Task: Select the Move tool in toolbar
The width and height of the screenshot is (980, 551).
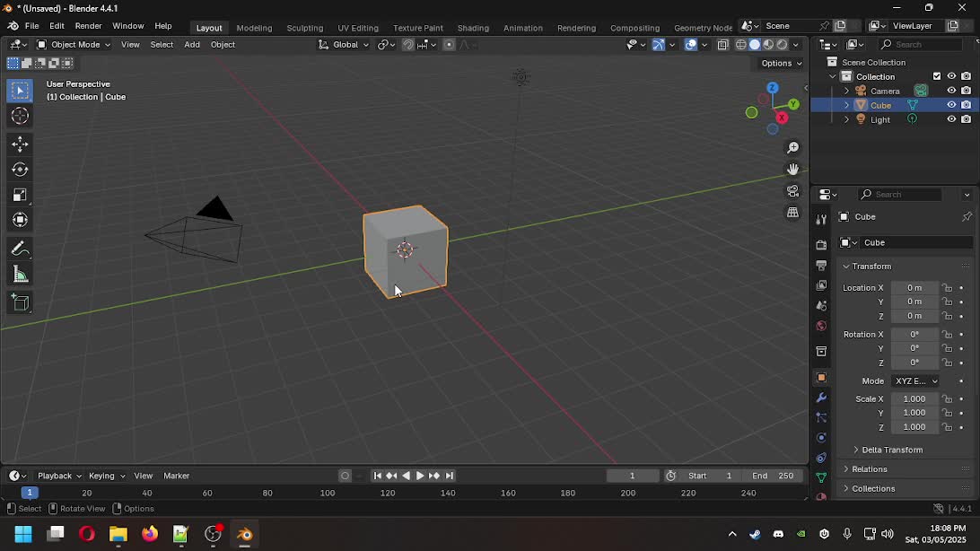Action: click(20, 144)
